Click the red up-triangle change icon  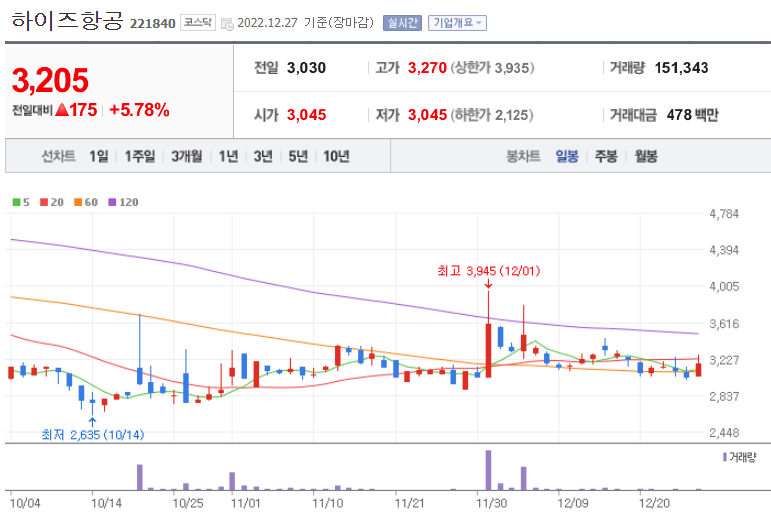click(62, 110)
